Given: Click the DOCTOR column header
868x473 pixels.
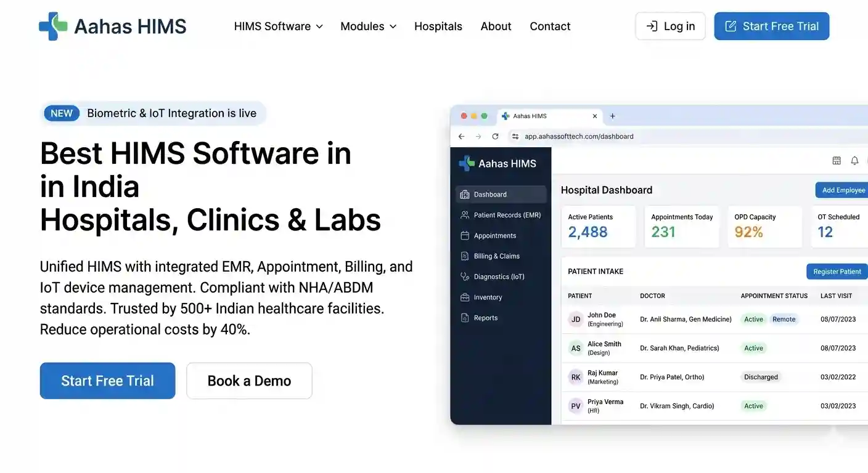Looking at the screenshot, I should click(x=652, y=296).
